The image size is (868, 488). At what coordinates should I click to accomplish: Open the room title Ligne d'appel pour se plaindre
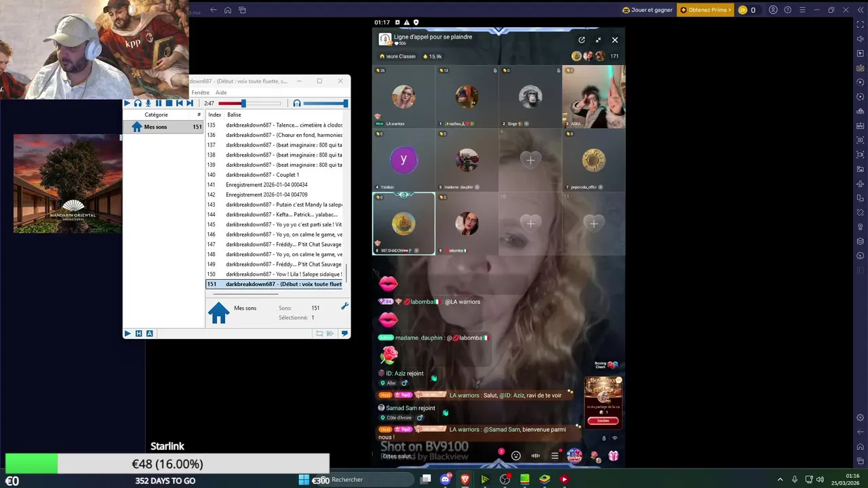pyautogui.click(x=433, y=37)
